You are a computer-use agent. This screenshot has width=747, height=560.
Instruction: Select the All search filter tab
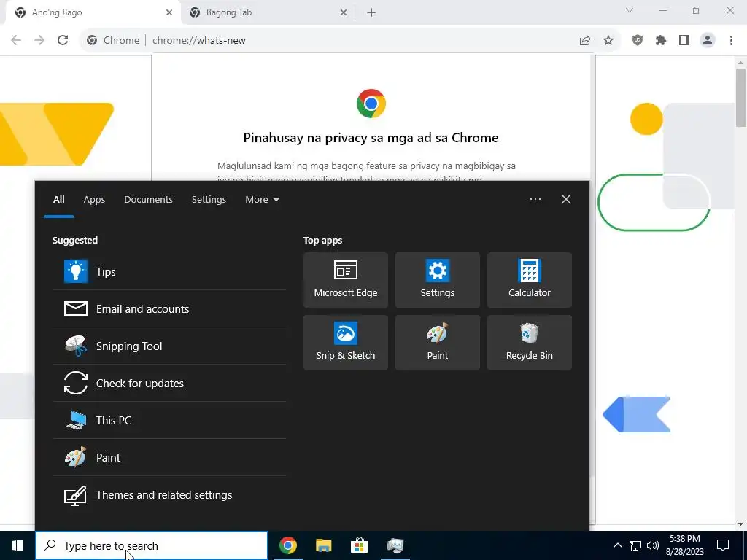(x=58, y=200)
